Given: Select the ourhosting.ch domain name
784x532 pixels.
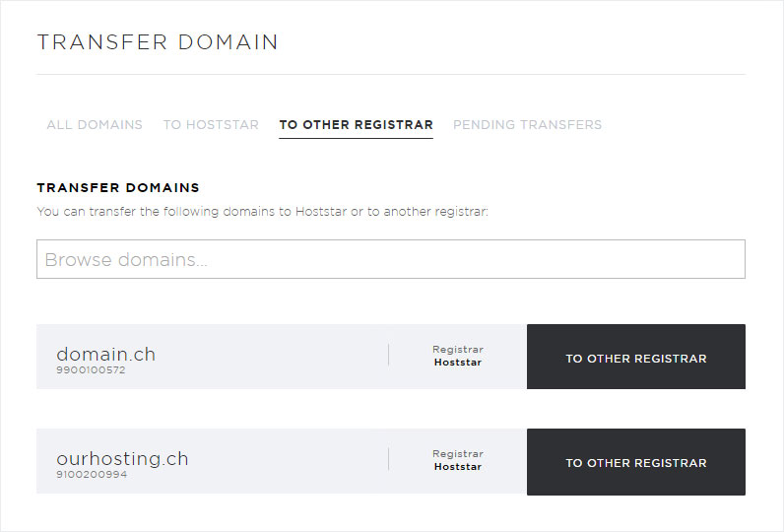Looking at the screenshot, I should (122, 458).
